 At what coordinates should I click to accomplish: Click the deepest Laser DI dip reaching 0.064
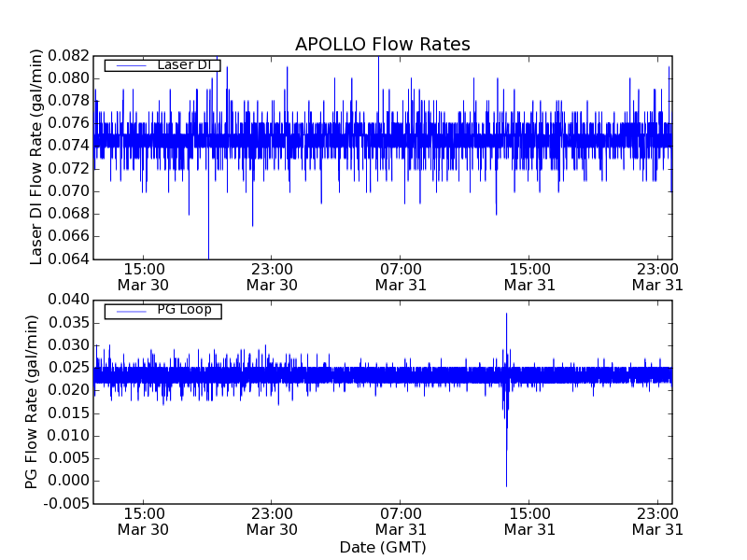click(208, 257)
